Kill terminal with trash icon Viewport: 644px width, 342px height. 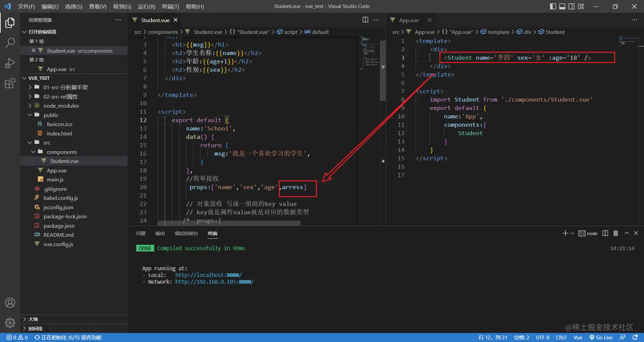point(615,233)
